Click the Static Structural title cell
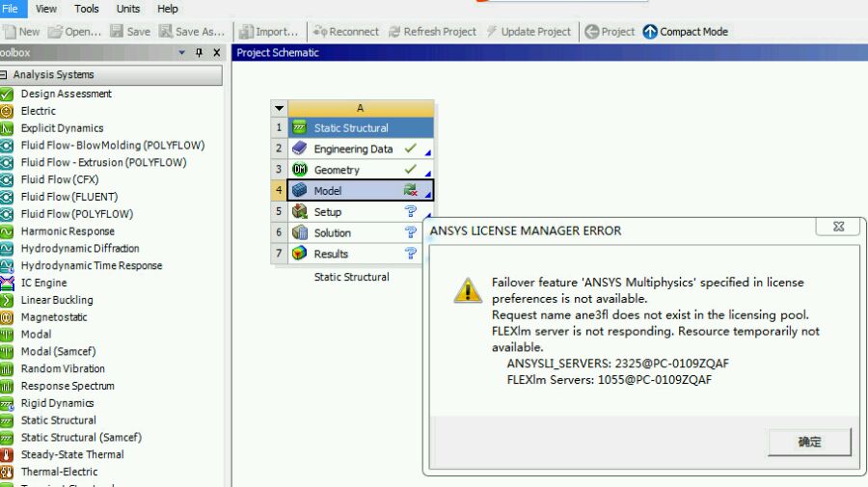 point(361,128)
